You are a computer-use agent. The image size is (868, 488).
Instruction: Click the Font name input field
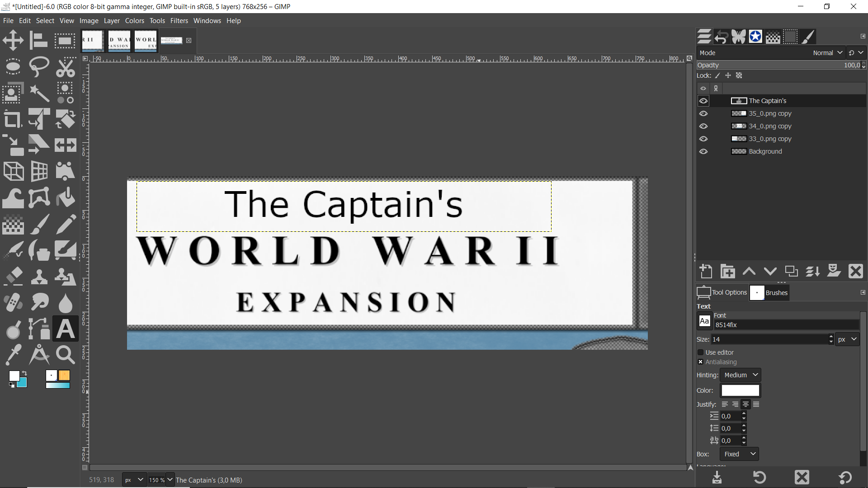[x=786, y=325]
